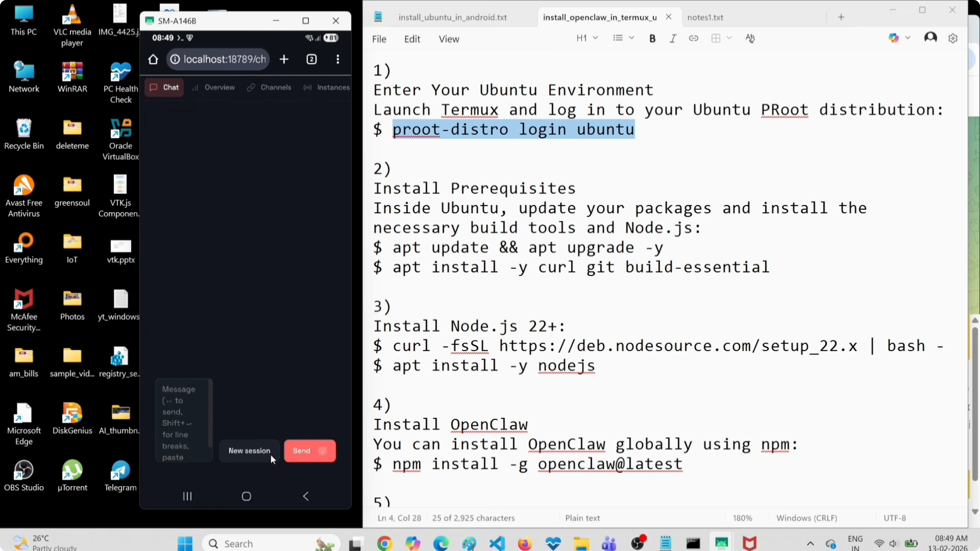Toggle bold formatting
Screen dimensions: 980x551
click(x=652, y=38)
